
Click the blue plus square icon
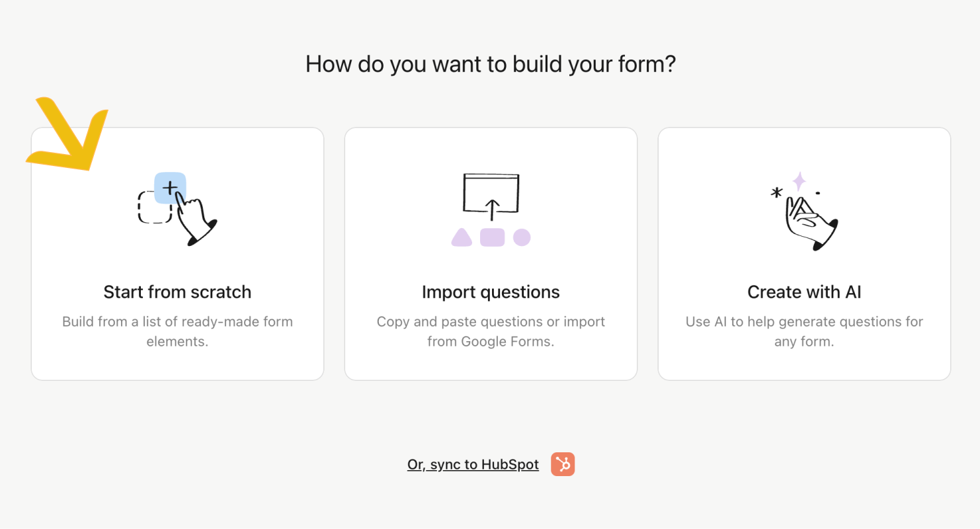(x=170, y=188)
